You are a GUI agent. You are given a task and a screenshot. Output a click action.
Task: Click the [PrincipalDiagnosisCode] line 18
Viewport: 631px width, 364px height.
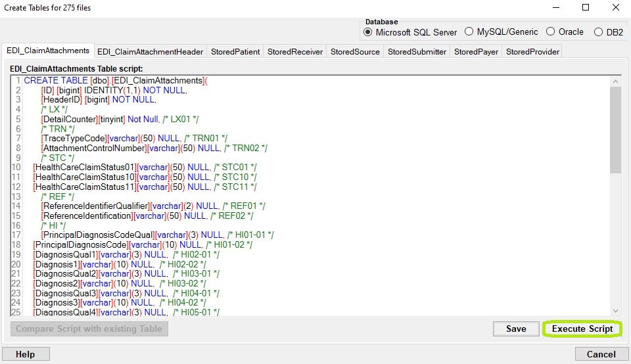click(x=143, y=244)
